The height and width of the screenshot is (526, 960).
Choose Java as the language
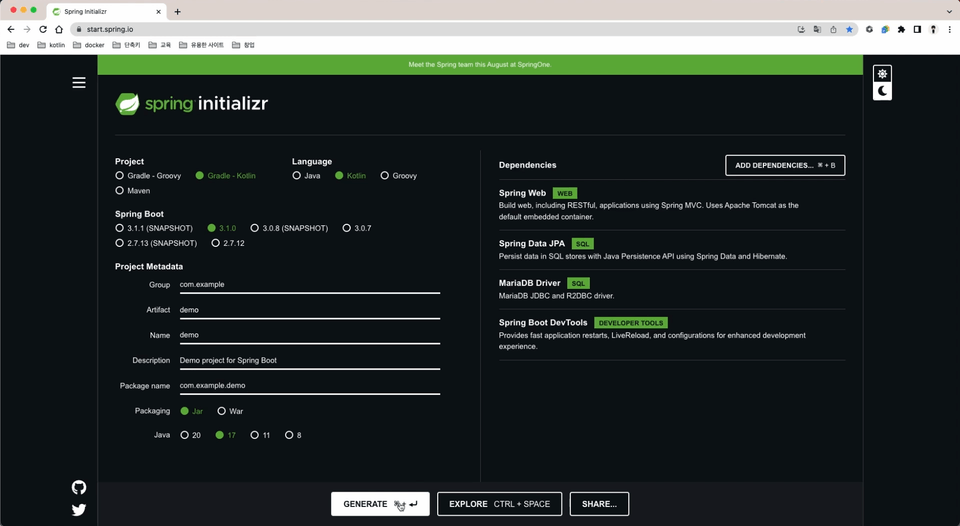tap(306, 176)
